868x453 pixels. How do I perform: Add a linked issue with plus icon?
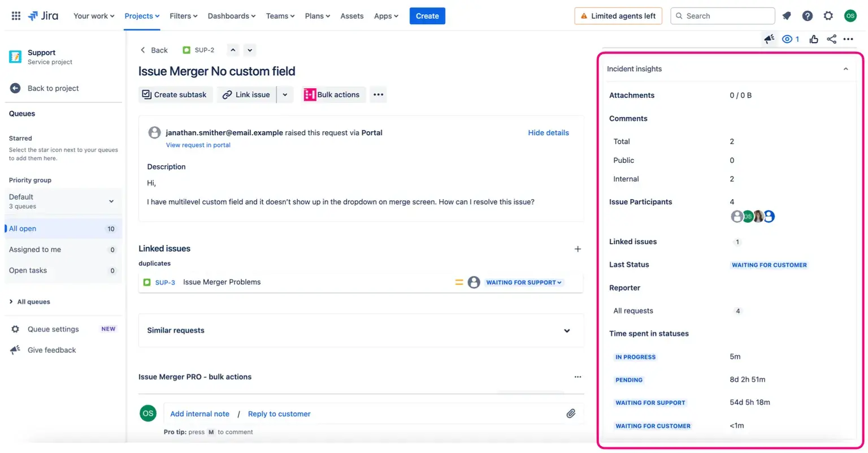pos(578,249)
